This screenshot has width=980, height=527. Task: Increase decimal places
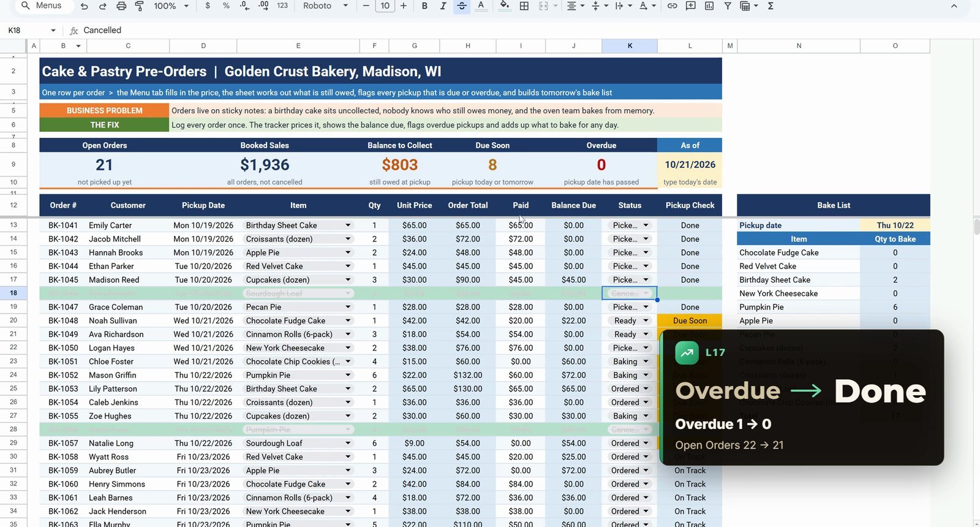click(263, 6)
